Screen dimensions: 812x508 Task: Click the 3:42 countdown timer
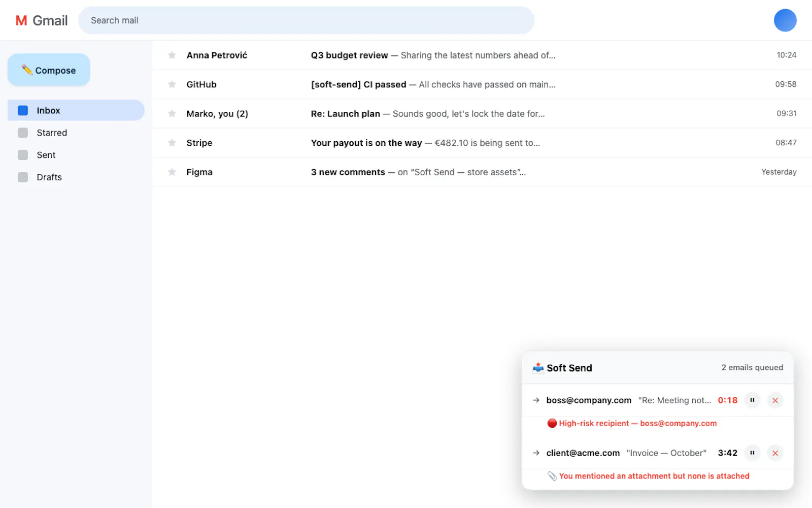pyautogui.click(x=727, y=453)
